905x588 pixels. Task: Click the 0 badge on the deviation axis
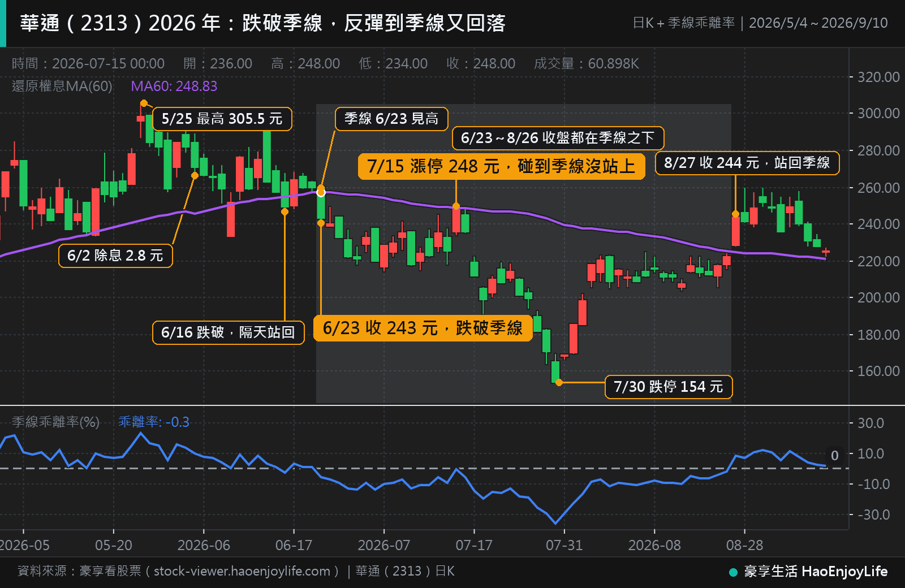pyautogui.click(x=835, y=456)
